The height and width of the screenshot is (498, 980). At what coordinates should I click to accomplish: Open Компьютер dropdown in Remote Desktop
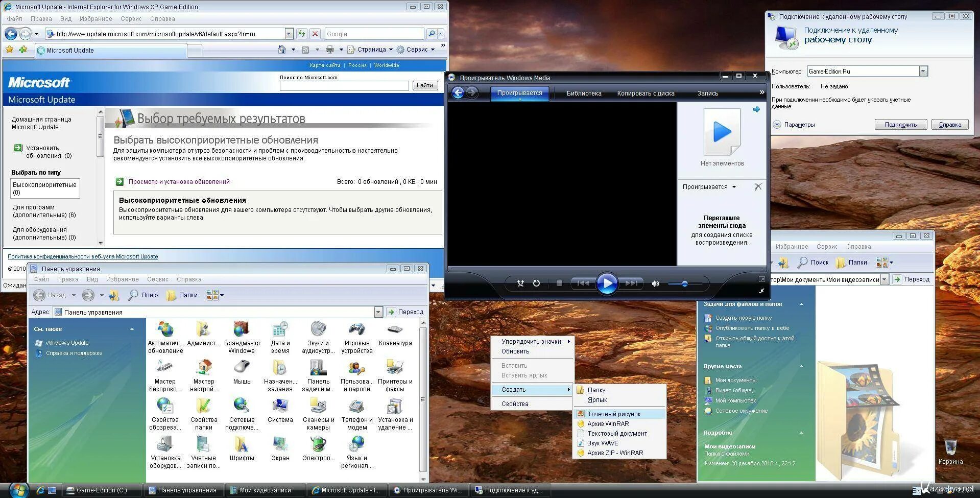(x=923, y=72)
